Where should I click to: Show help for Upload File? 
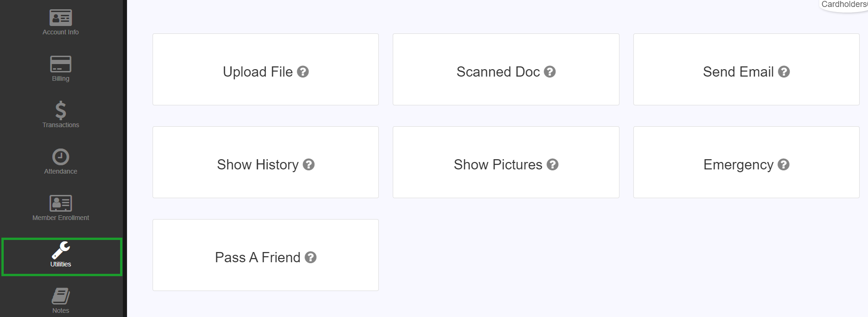pyautogui.click(x=303, y=72)
